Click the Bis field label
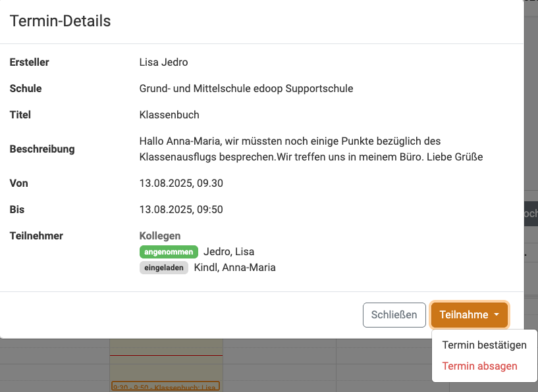The width and height of the screenshot is (538, 392). (17, 209)
